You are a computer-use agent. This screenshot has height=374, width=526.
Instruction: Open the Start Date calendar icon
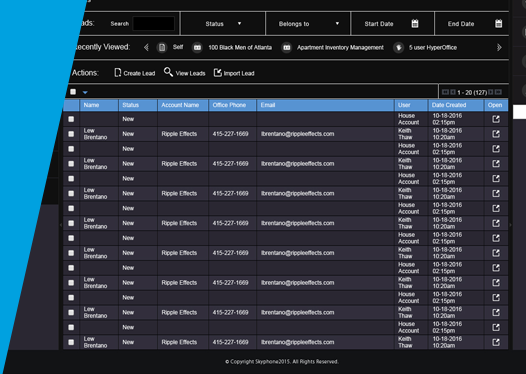415,23
